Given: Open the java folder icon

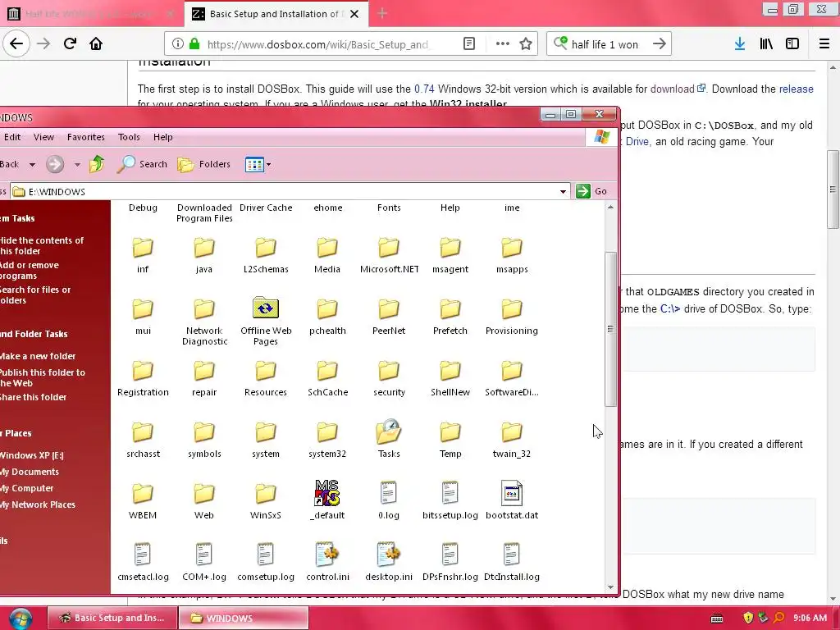Looking at the screenshot, I should [x=204, y=248].
